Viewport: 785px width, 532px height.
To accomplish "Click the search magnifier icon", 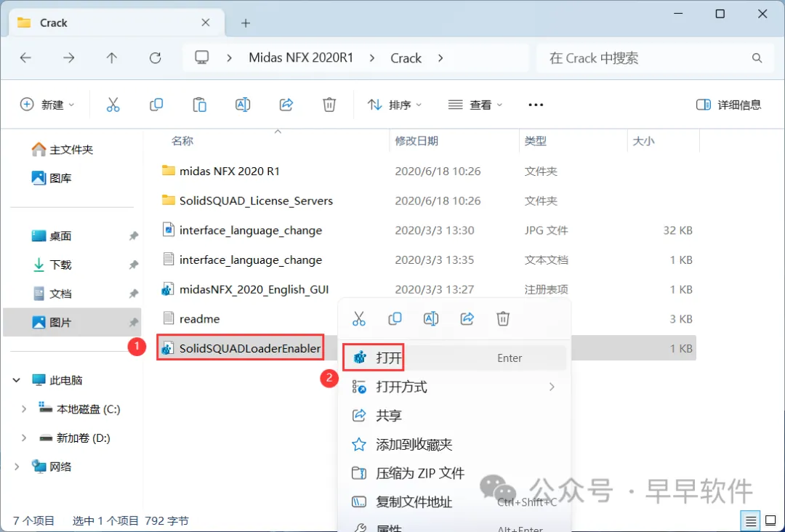I will click(757, 58).
